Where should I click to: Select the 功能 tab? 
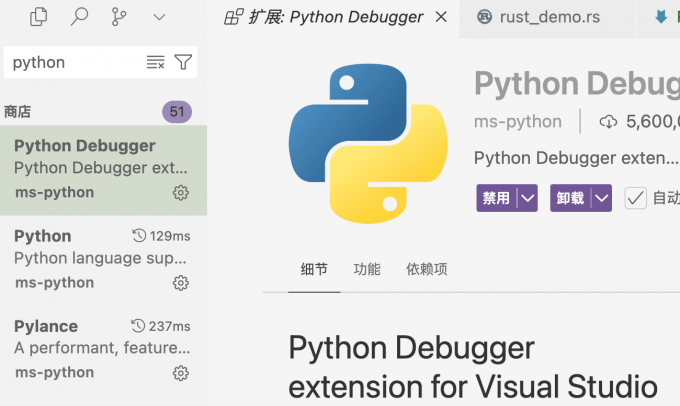coord(366,269)
